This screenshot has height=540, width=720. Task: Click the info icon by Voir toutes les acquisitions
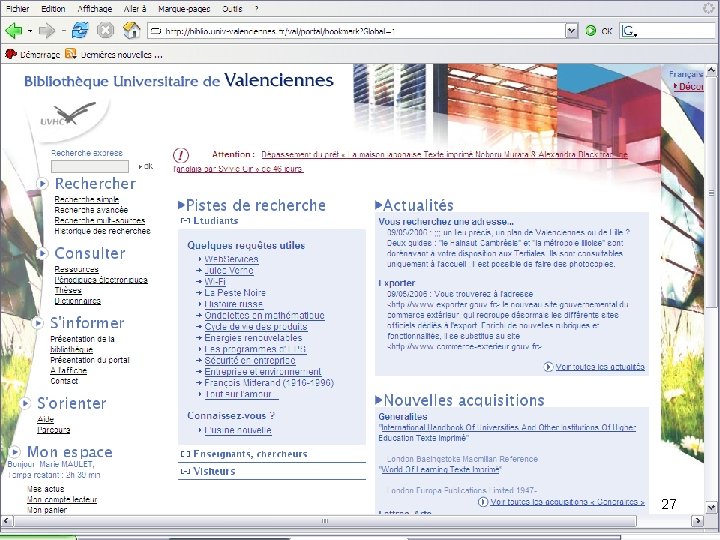[483, 502]
